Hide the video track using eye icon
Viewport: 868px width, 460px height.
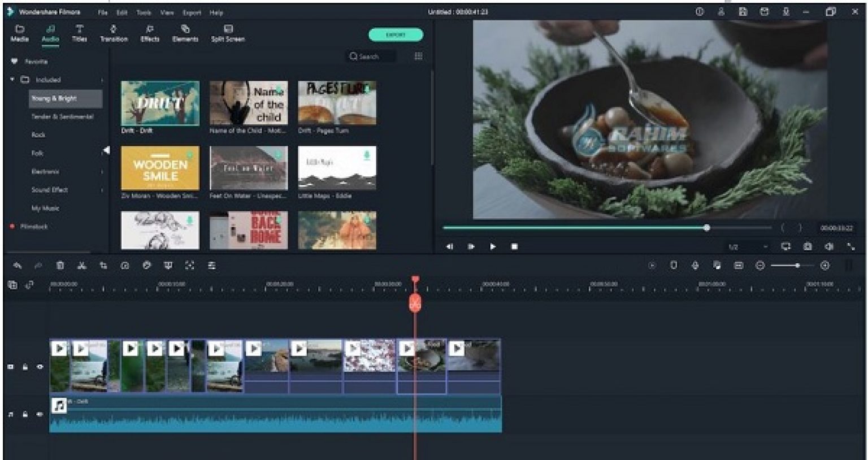[x=40, y=367]
